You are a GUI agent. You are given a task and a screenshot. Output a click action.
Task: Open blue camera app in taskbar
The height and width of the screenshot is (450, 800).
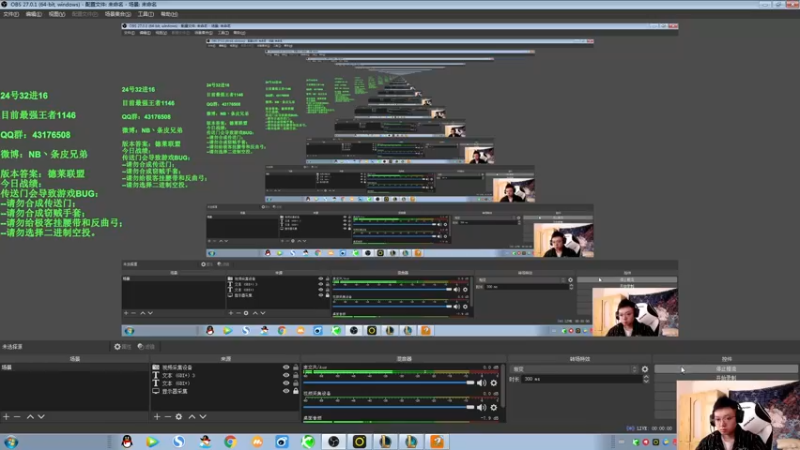[x=282, y=442]
